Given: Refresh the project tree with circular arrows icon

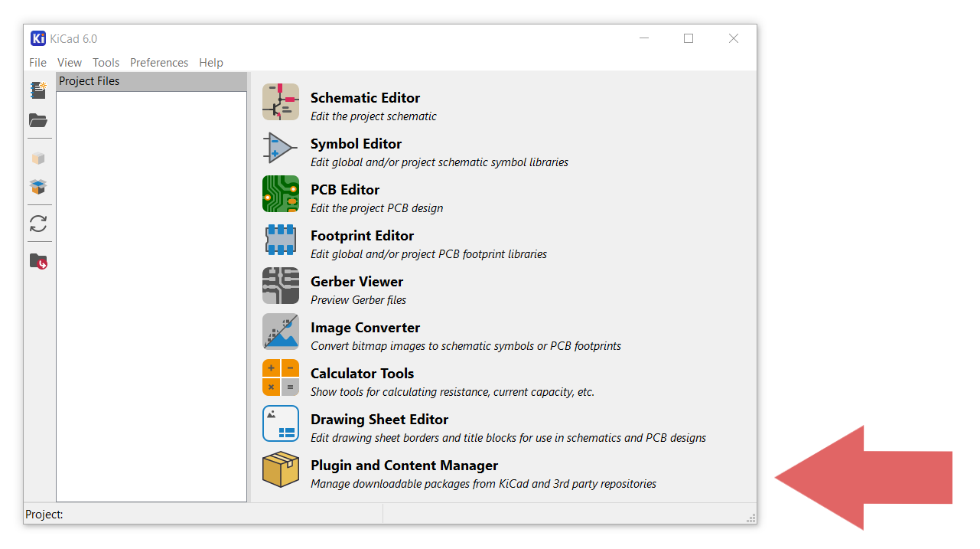Looking at the screenshot, I should click(x=38, y=224).
